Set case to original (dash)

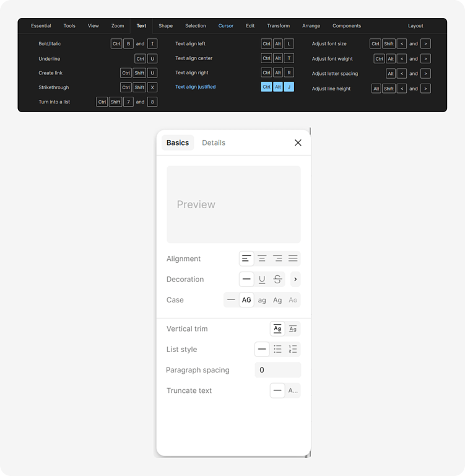(231, 300)
